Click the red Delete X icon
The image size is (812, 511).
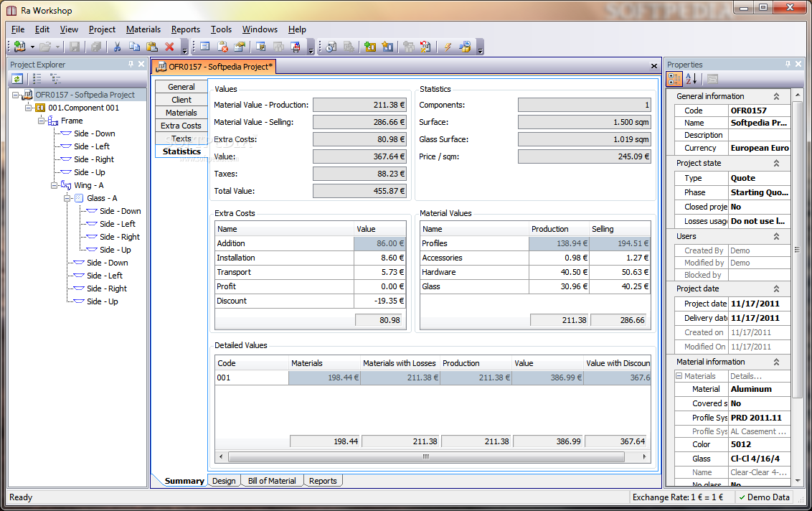click(x=169, y=47)
